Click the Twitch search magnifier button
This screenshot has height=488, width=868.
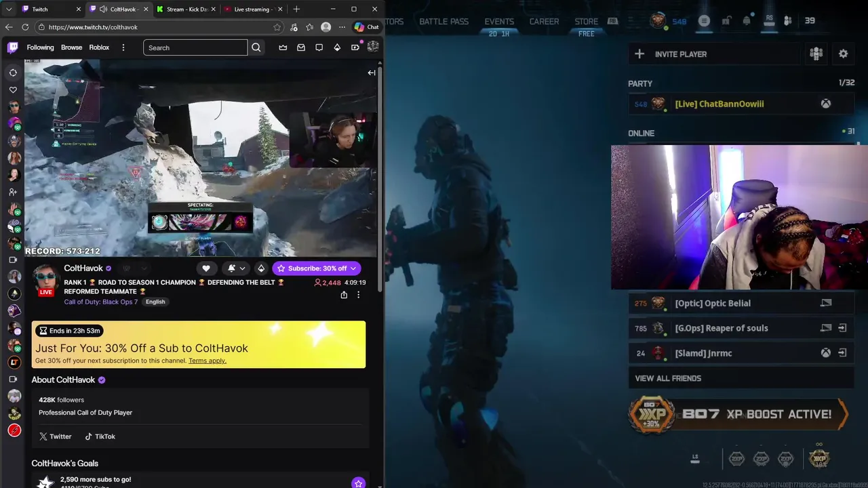[x=256, y=47]
